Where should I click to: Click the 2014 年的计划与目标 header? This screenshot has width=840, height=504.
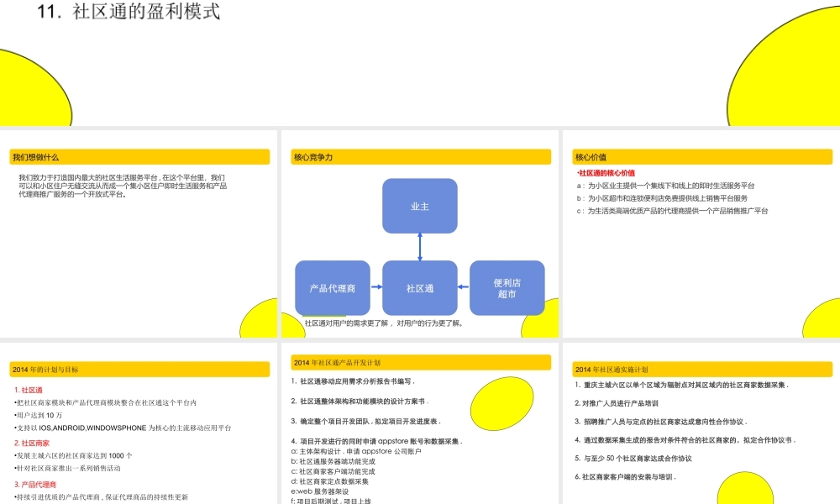point(139,369)
